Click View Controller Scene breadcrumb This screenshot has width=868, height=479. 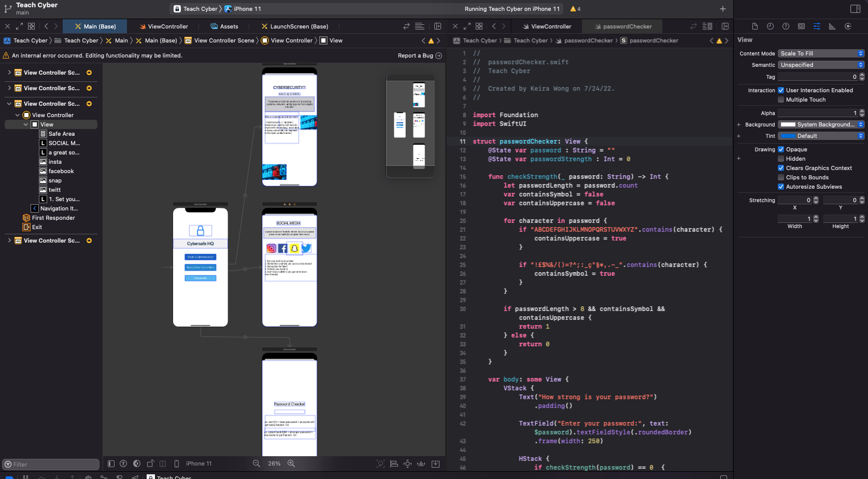[x=220, y=40]
